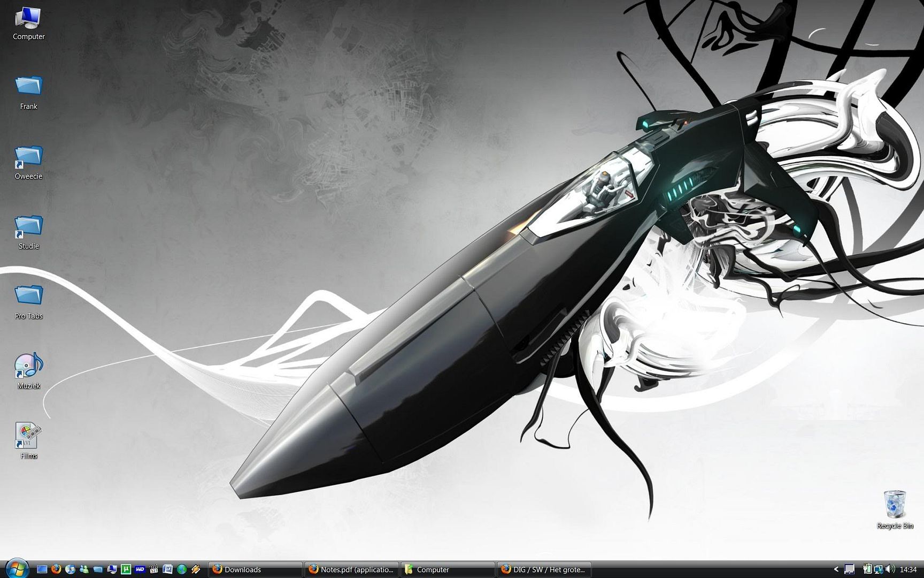The height and width of the screenshot is (578, 924).
Task: Click the 14:34 clock in taskbar
Action: click(x=908, y=569)
